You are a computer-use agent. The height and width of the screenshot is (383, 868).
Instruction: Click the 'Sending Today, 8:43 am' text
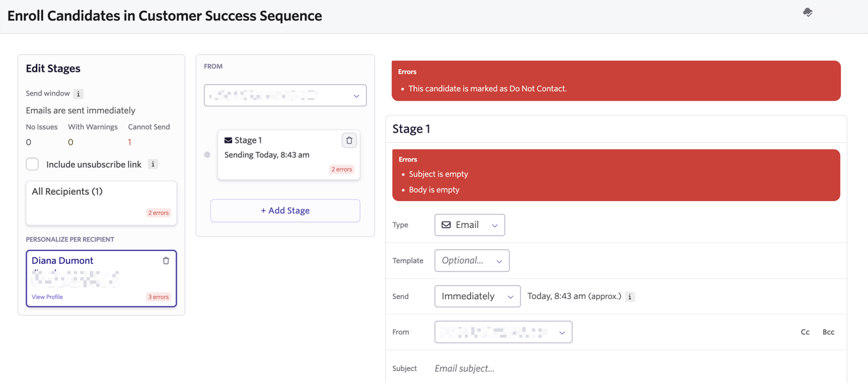(267, 155)
